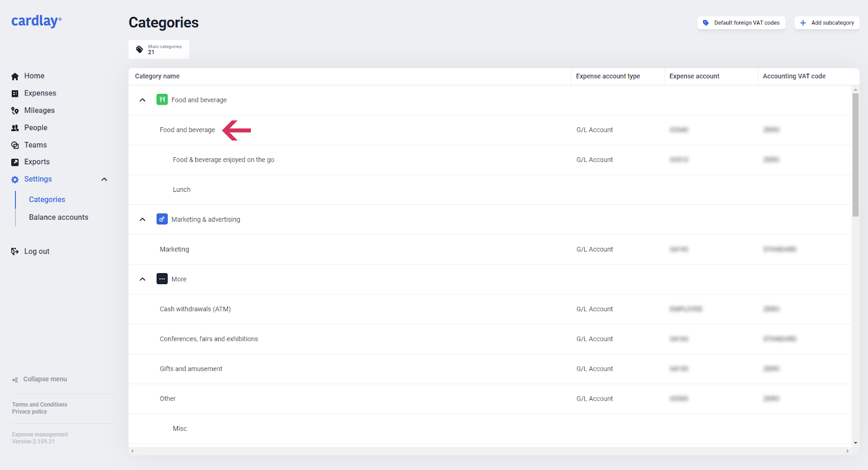Open the Terms and Conditions link
The height and width of the screenshot is (470, 868).
40,404
